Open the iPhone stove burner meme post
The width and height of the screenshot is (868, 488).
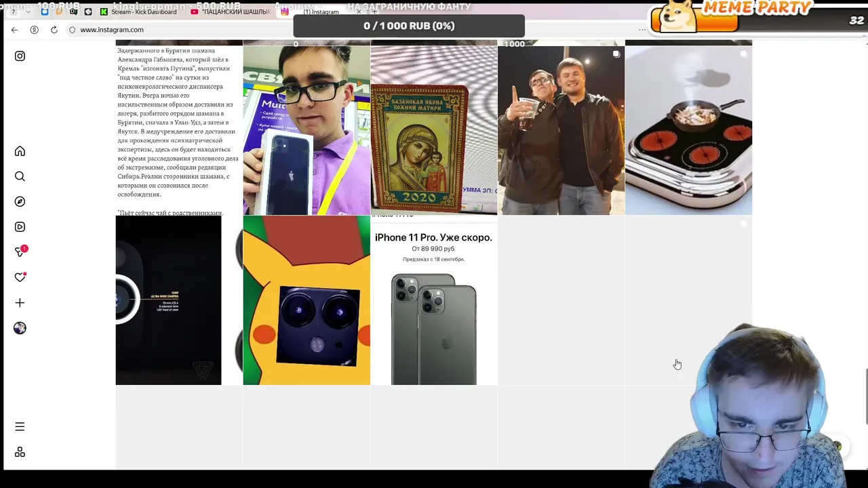pyautogui.click(x=688, y=130)
